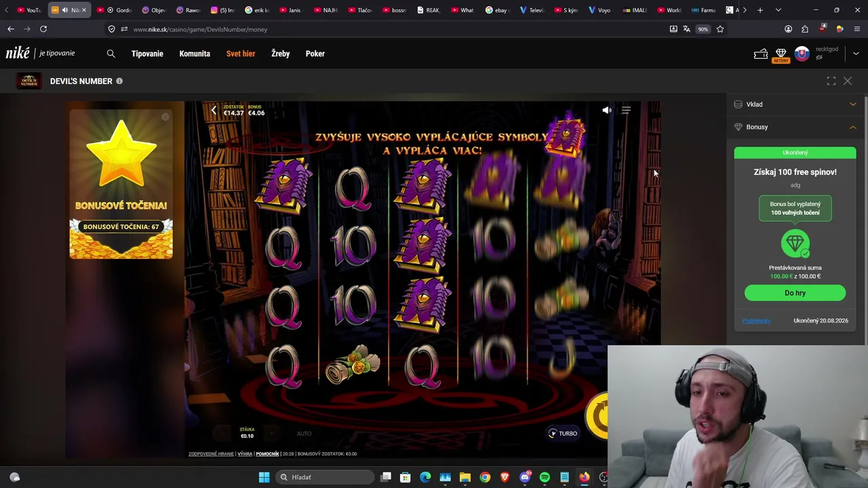Select the Svet hier menu

tap(241, 54)
